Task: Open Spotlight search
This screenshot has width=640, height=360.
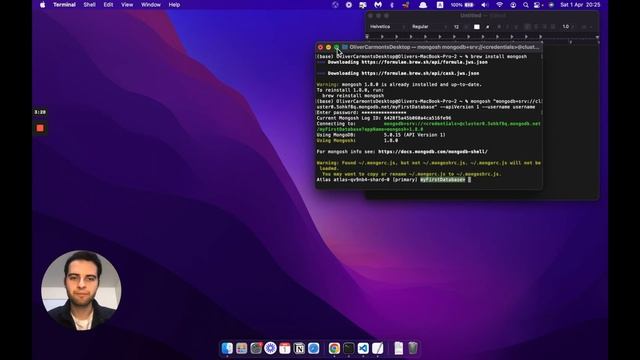Action: pyautogui.click(x=526, y=5)
